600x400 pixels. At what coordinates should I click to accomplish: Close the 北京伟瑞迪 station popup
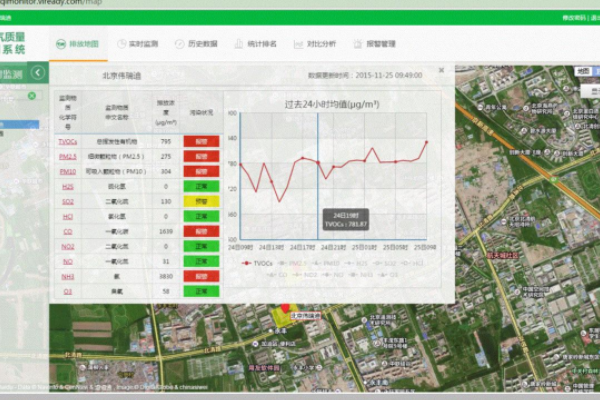point(441,71)
